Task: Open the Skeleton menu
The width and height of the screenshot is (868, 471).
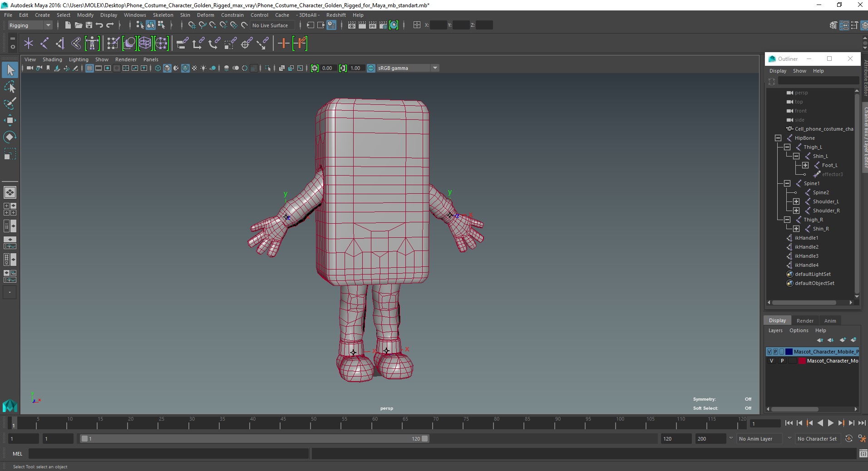Action: pyautogui.click(x=163, y=15)
